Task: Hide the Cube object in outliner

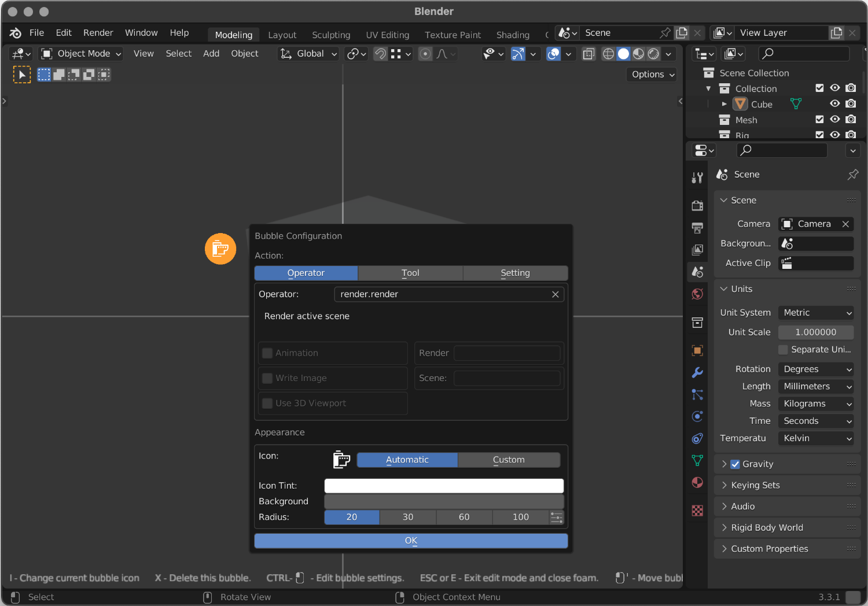Action: coord(834,104)
